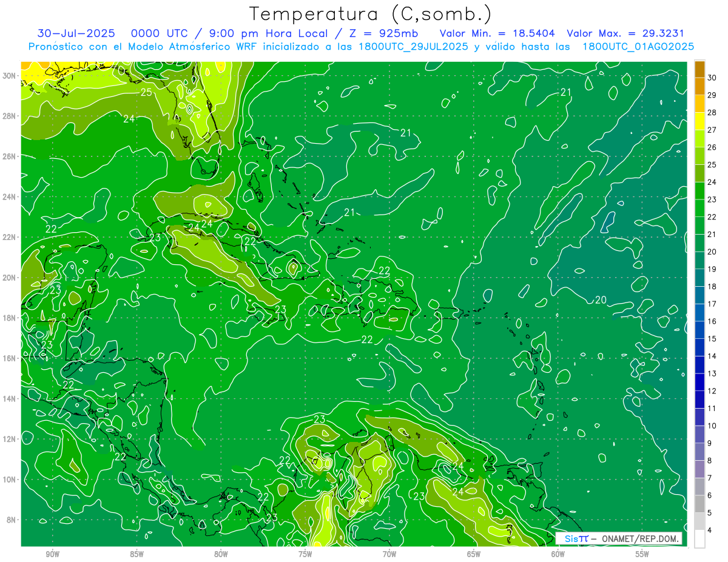Click the 60W longitude axis label

coord(558,554)
